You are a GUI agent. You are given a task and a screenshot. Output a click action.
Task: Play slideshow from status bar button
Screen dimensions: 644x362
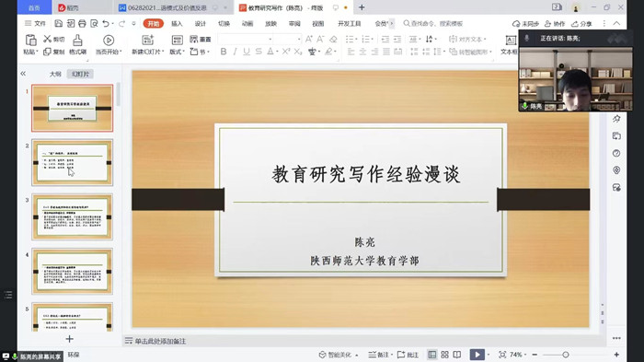(477, 355)
